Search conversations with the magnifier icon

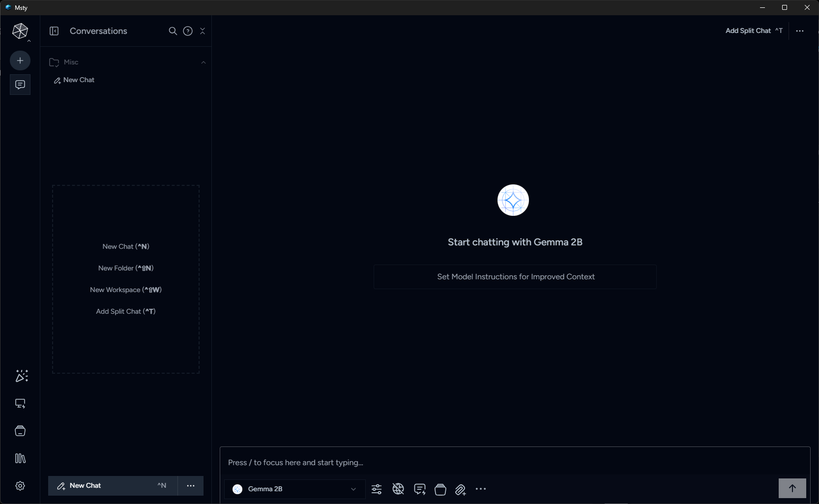pos(173,31)
